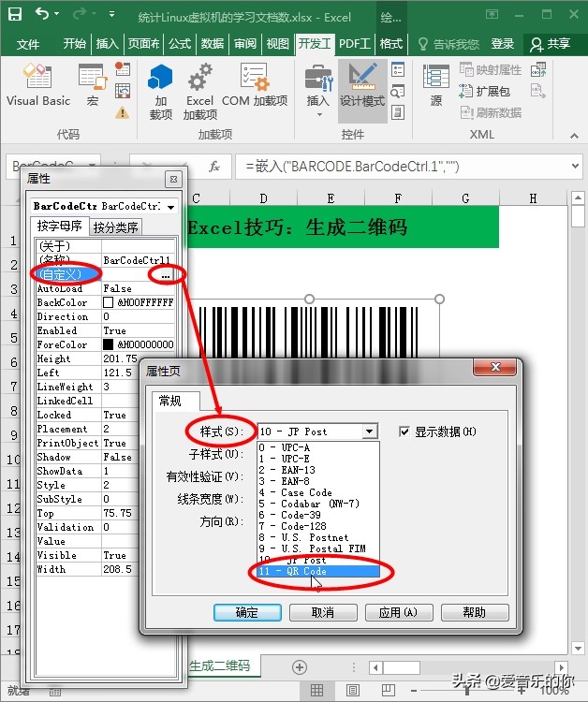This screenshot has width=588, height=702.
Task: Expand 插入 controls dropdown
Action: [x=319, y=114]
